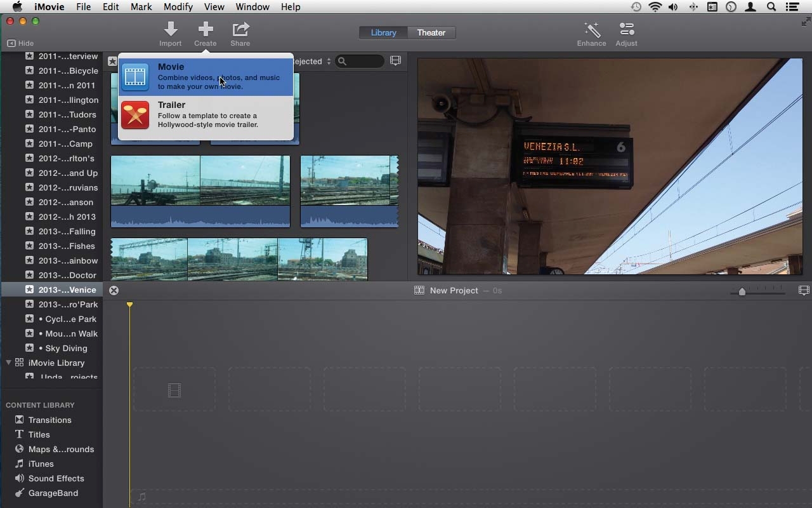Click the yellow playhead in the timeline
Screen dimensions: 812x508
(x=129, y=305)
